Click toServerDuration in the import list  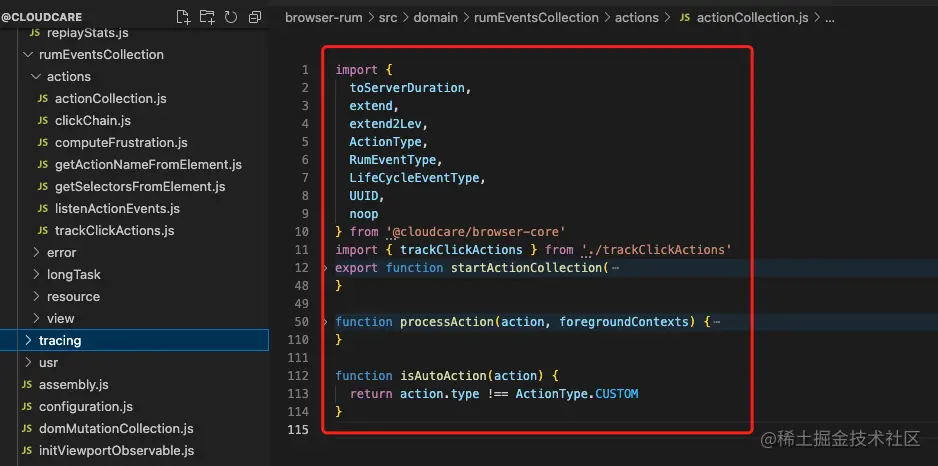click(x=407, y=88)
